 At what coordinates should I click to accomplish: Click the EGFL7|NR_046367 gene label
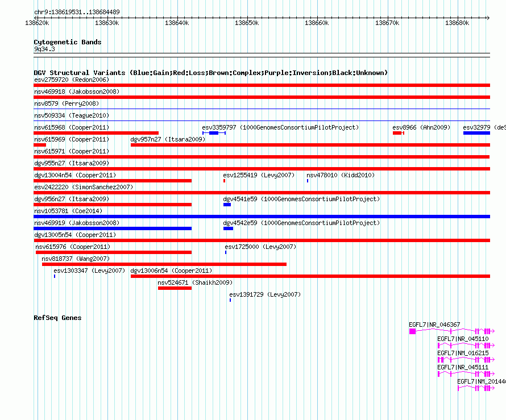point(434,325)
